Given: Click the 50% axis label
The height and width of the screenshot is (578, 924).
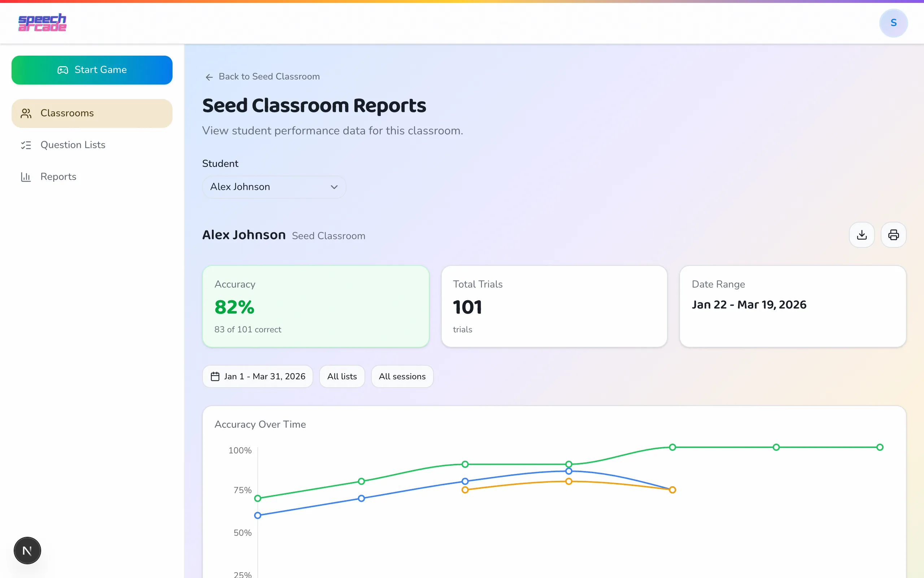Looking at the screenshot, I should click(x=243, y=532).
